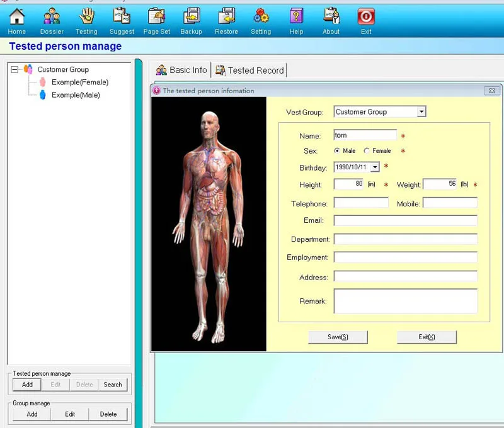Open the Dossier toolbar icon

click(52, 17)
